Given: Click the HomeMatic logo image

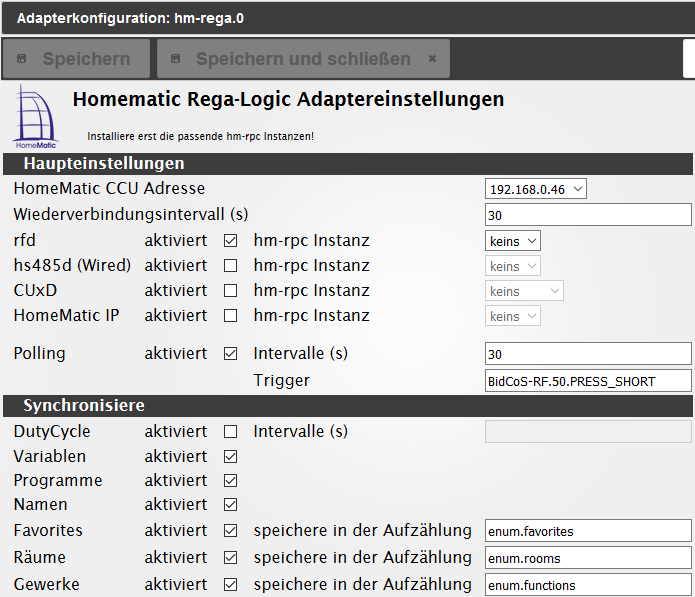Looking at the screenshot, I should [x=36, y=115].
